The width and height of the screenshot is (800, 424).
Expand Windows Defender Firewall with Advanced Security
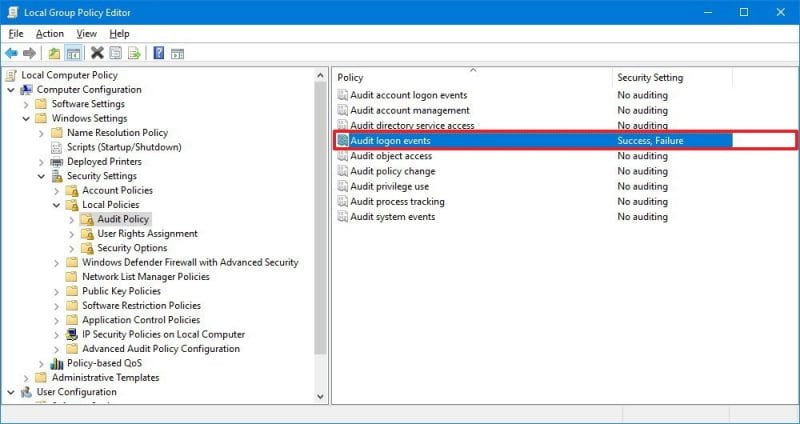(57, 263)
